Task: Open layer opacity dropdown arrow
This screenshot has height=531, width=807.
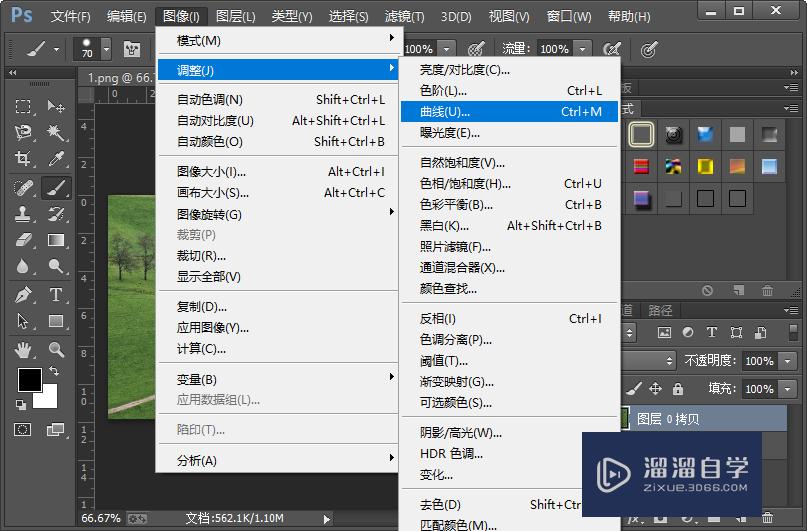Action: [787, 361]
